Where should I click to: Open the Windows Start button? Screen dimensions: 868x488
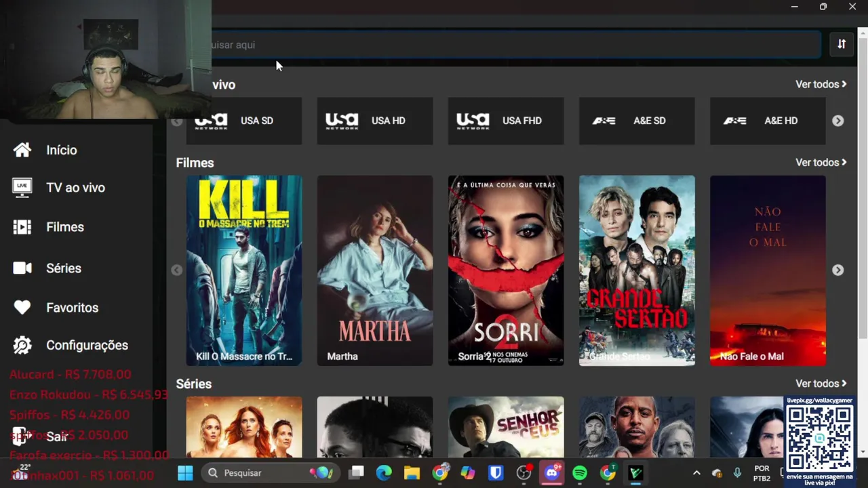(185, 473)
